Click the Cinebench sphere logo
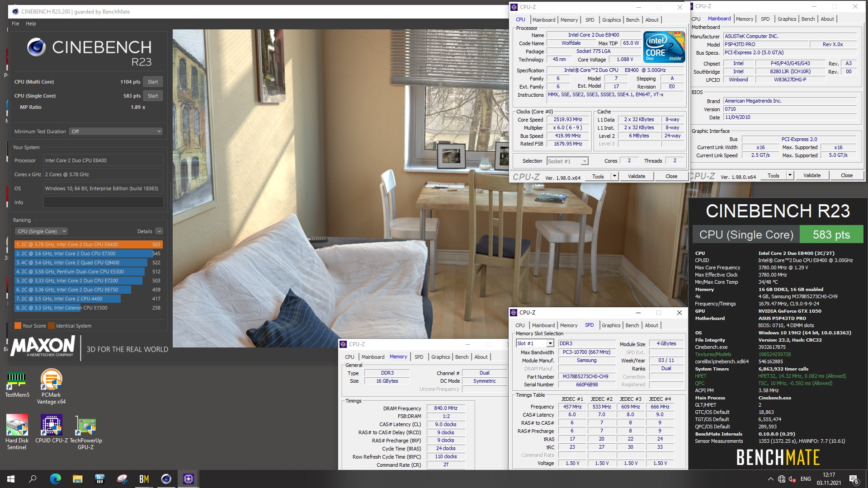 pos(36,47)
